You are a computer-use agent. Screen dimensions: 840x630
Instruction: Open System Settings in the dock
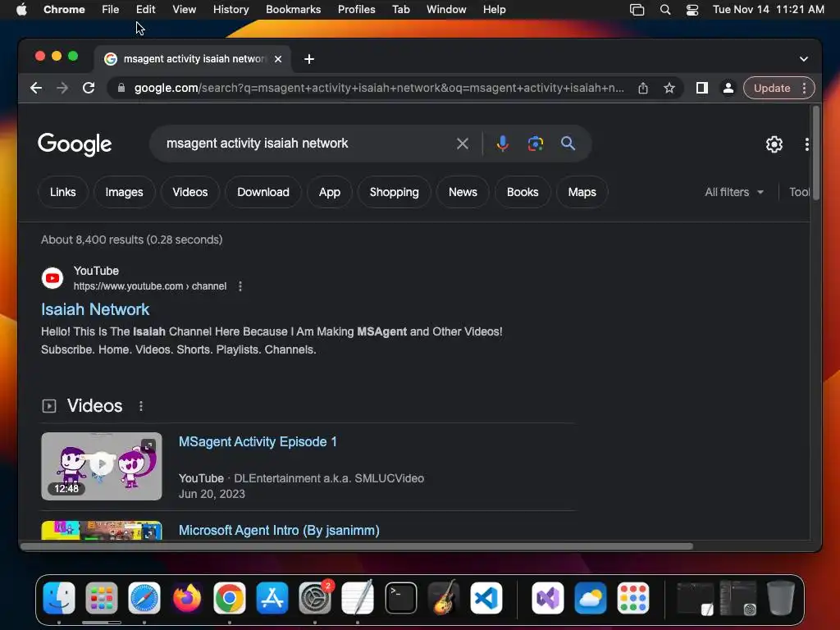click(x=315, y=598)
